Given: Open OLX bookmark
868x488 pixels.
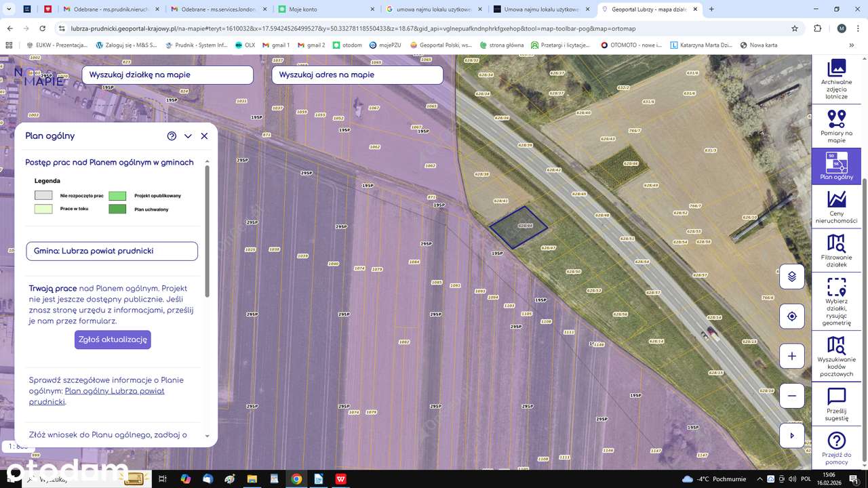Looking at the screenshot, I should coord(245,45).
